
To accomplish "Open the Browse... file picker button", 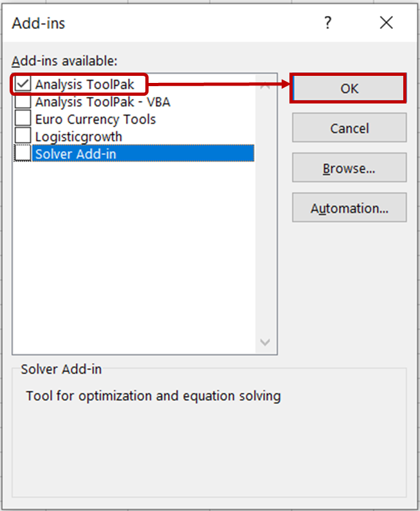I will [349, 168].
